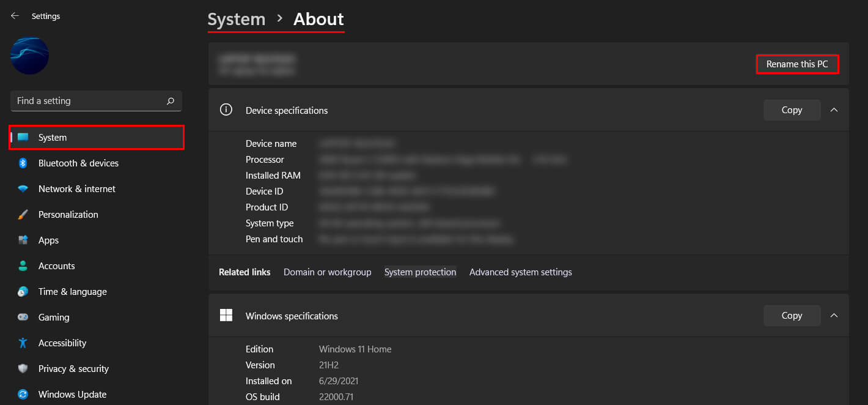Click the Device specifications heading
The width and height of the screenshot is (868, 405).
[x=287, y=111]
